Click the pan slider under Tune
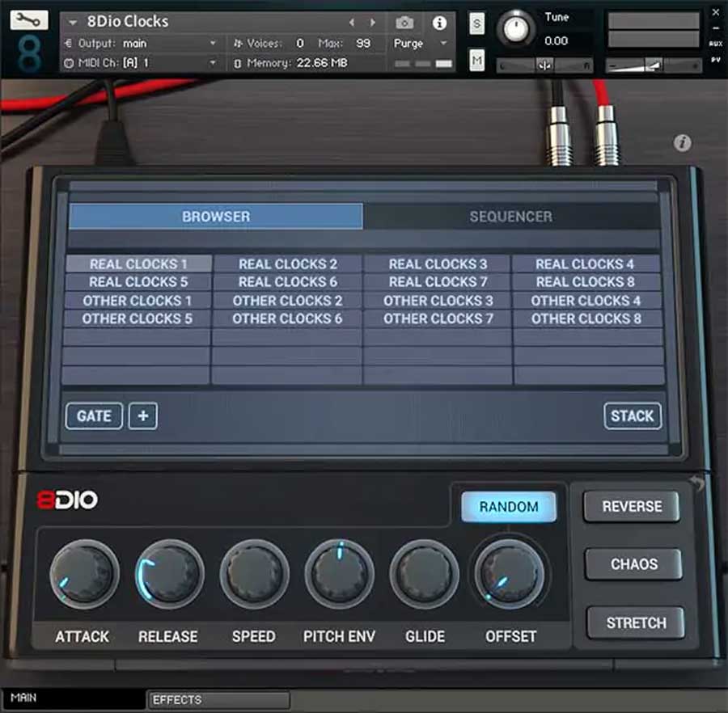Screen dimensions: 728x713 pyautogui.click(x=544, y=65)
